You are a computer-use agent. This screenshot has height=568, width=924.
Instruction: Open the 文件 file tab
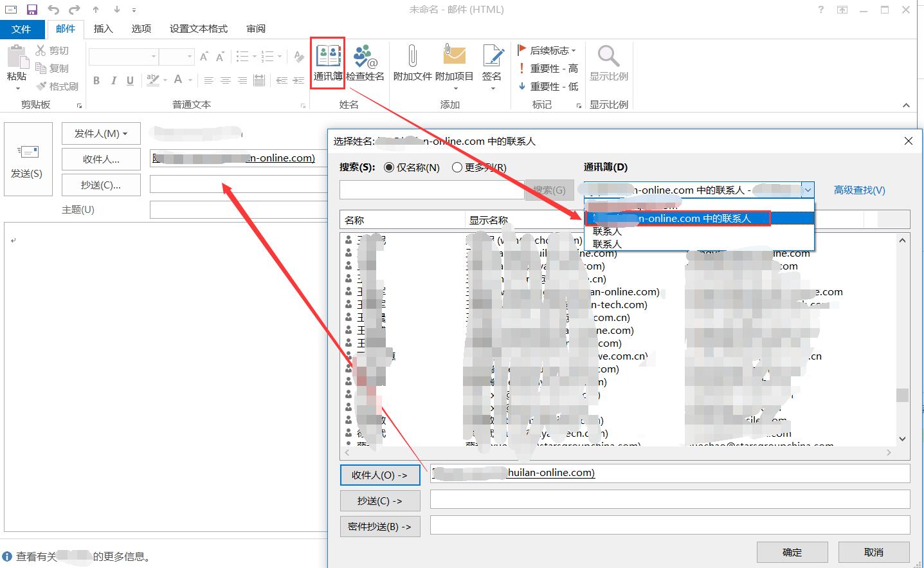coord(21,29)
